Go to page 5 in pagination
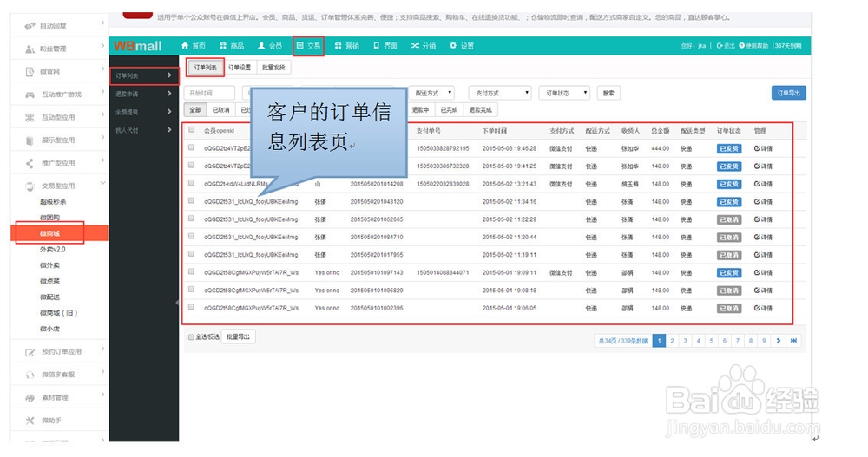Viewport: 868px width, 457px height. pos(712,341)
